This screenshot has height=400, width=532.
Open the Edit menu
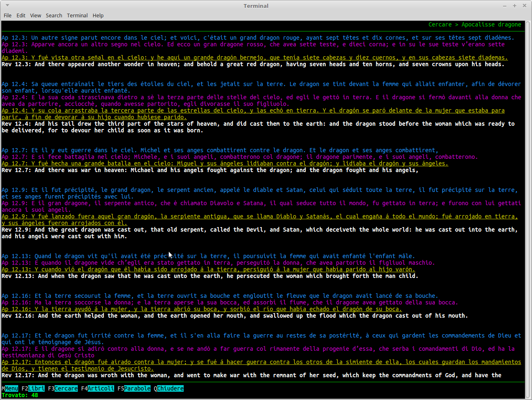pyautogui.click(x=21, y=15)
